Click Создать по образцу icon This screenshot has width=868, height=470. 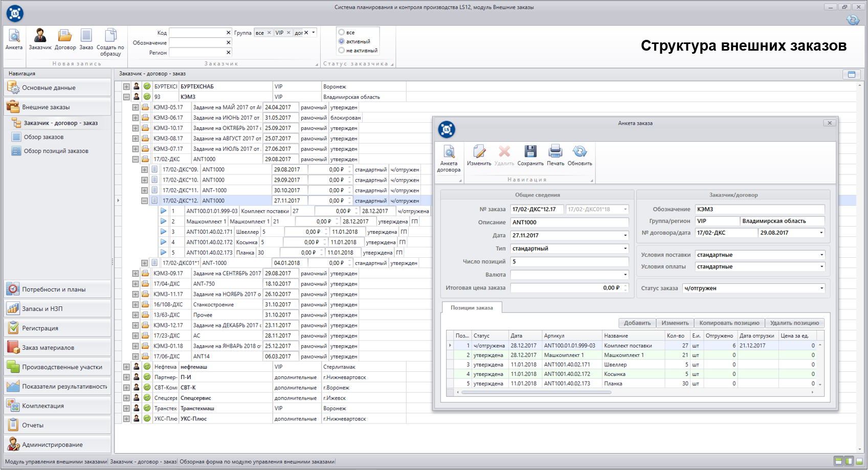110,42
